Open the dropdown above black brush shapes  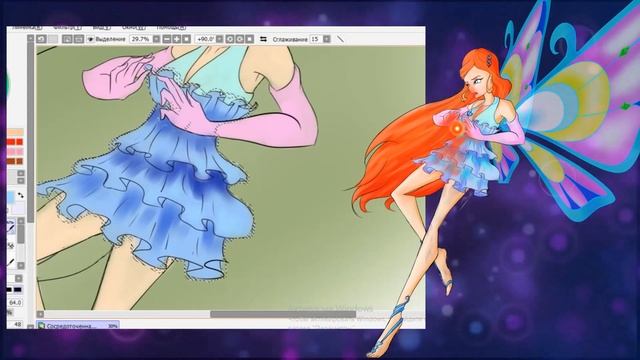[19, 278]
